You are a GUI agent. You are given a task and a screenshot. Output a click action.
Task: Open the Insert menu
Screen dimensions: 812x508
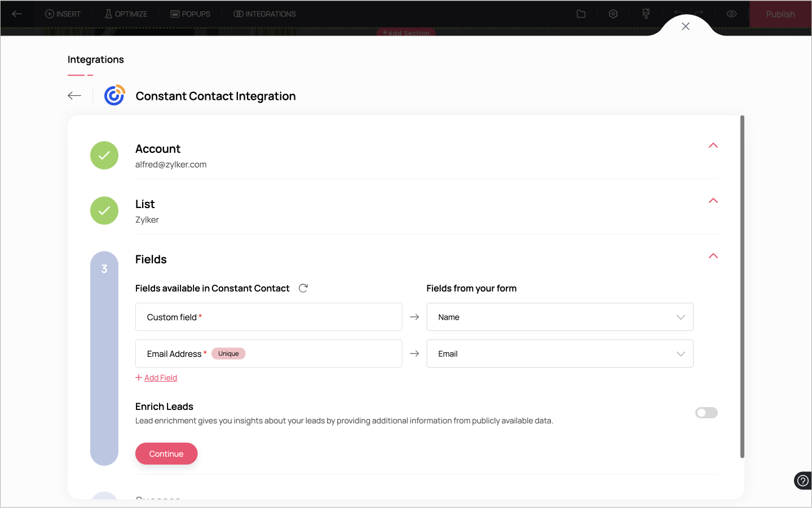click(x=63, y=14)
